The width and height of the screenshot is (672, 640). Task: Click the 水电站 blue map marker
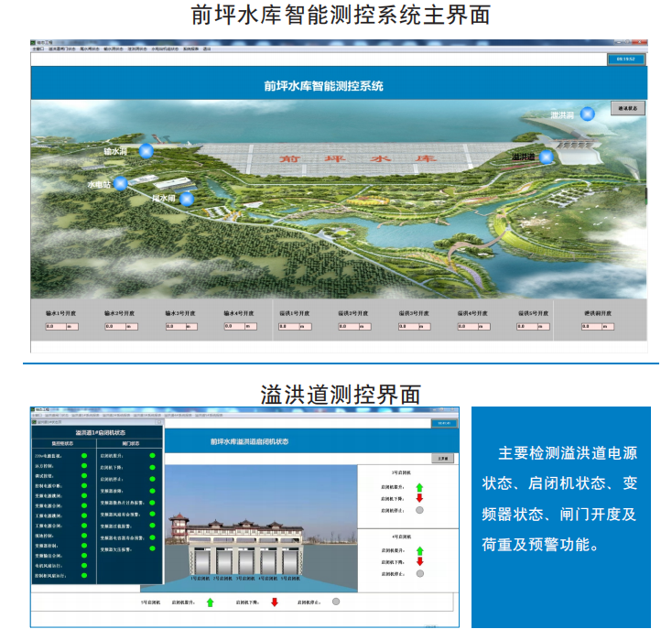pos(120,184)
